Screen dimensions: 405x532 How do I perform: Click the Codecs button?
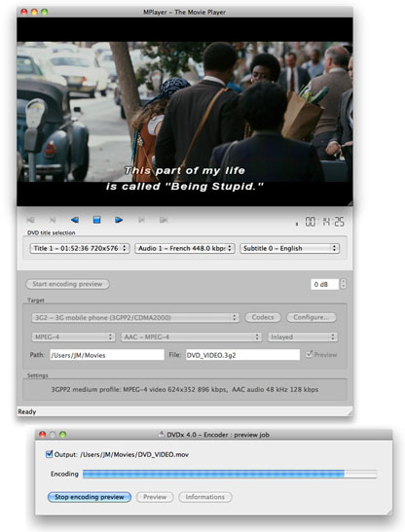tap(263, 317)
